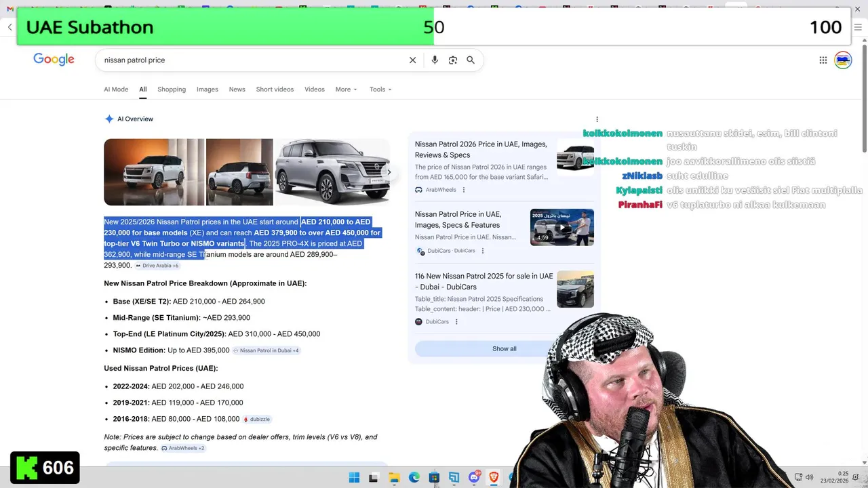This screenshot has width=868, height=488.
Task: Clear the search box with the X icon
Action: click(412, 60)
